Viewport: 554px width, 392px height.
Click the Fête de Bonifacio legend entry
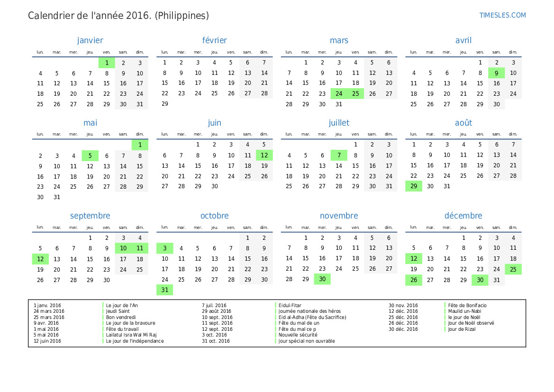pyautogui.click(x=467, y=306)
